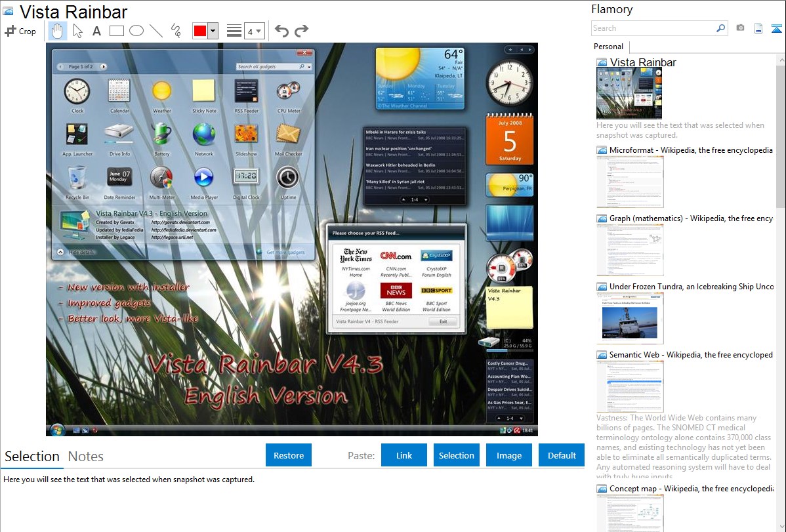Paste as Link button
The width and height of the screenshot is (786, 532).
point(404,455)
